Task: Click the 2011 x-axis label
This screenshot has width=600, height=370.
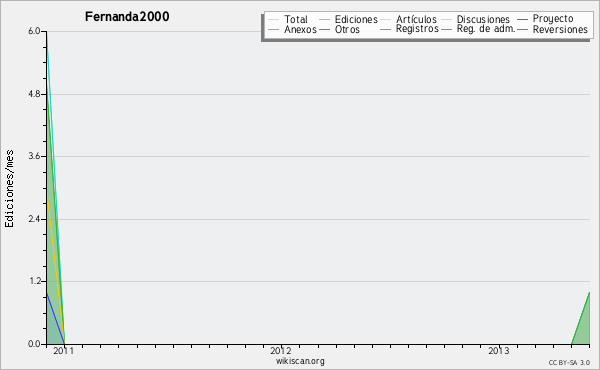Action: (x=64, y=351)
